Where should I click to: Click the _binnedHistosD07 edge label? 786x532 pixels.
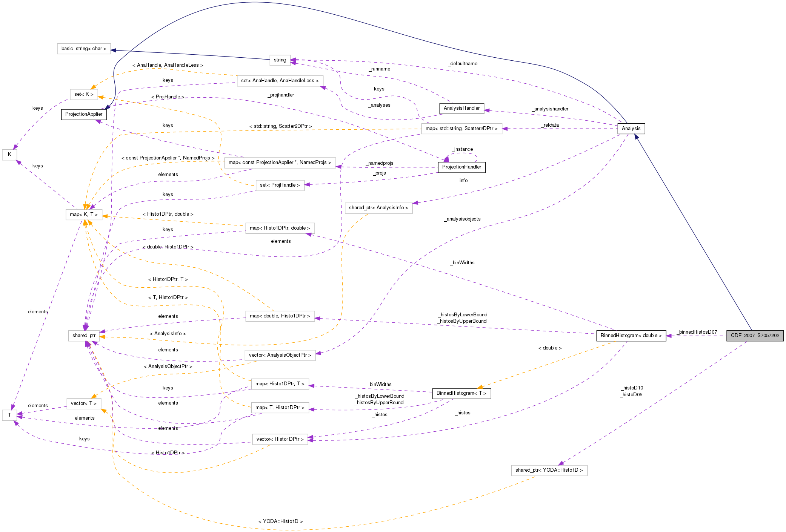point(697,332)
